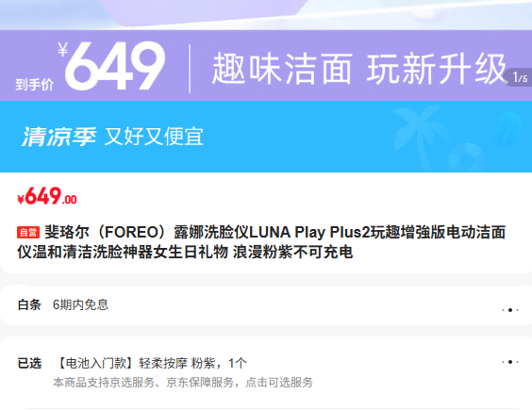Screen dimensions: 532x410
Task: Open the 清凉季 又好又便宜 promotion banner
Action: pos(266,137)
